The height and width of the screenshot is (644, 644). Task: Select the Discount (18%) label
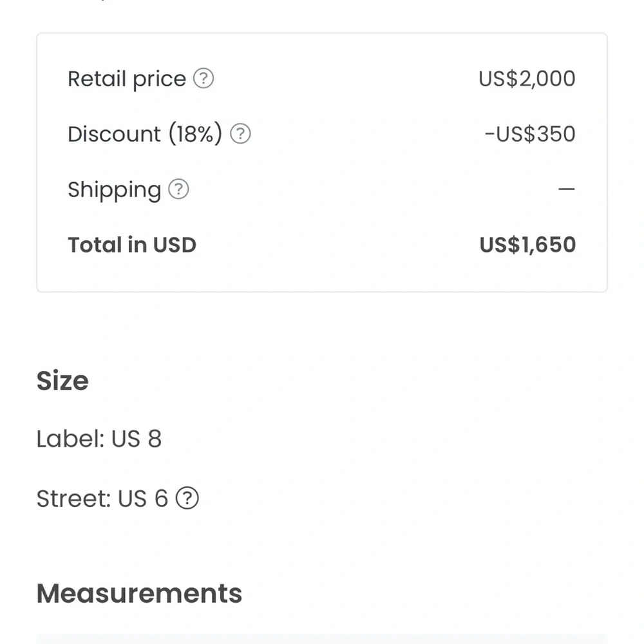tap(145, 134)
